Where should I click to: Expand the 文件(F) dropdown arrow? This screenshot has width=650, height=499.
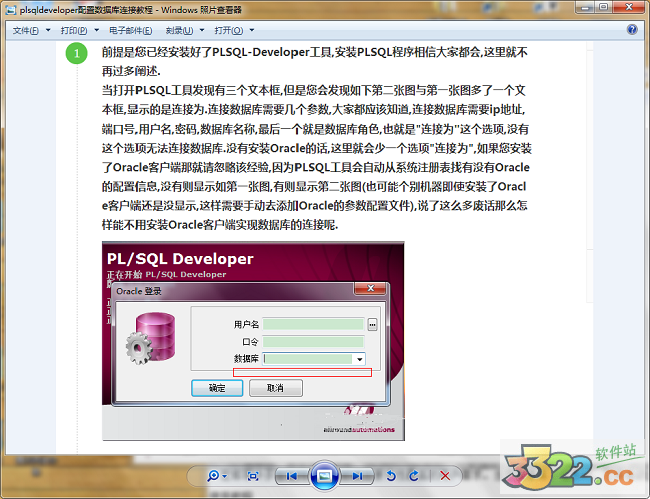click(48, 30)
